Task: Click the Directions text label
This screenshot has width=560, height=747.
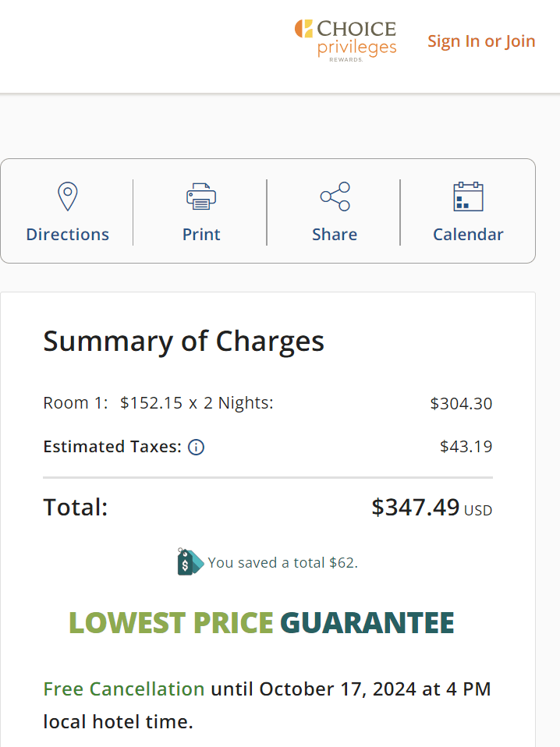Action: (68, 235)
